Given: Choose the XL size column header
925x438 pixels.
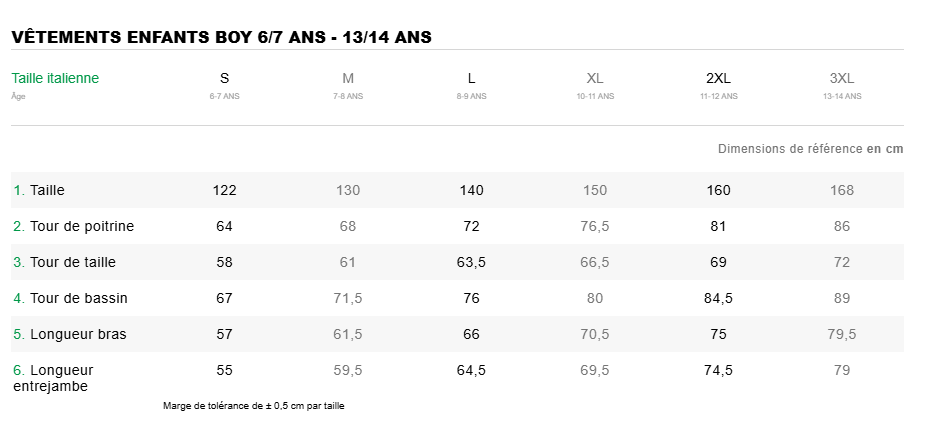Looking at the screenshot, I should tap(595, 79).
